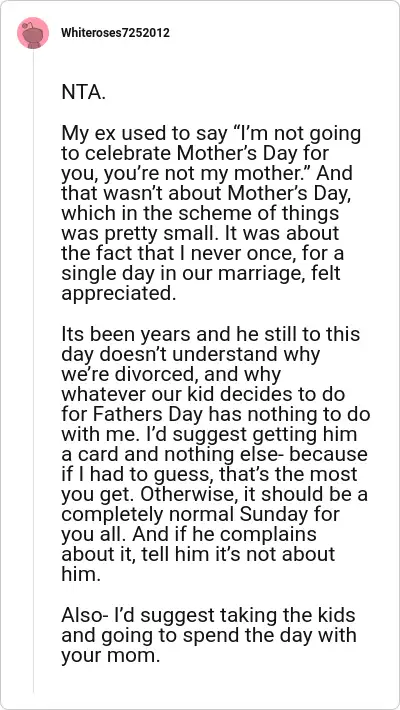The image size is (400, 710).
Task: Open the Whiteroses7252012 user profile
Action: (115, 33)
